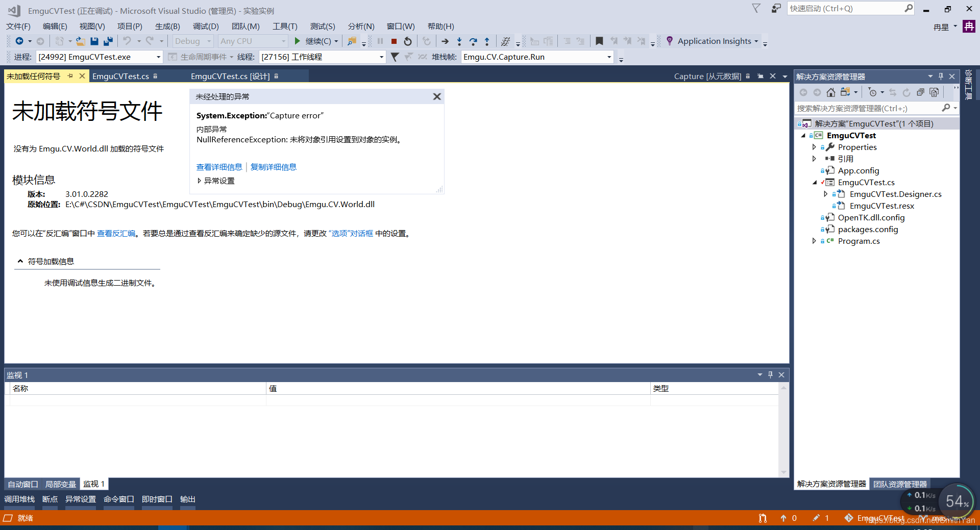The height and width of the screenshot is (530, 980).
Task: Click the Pending Changes Filter clock icon
Action: point(873,92)
